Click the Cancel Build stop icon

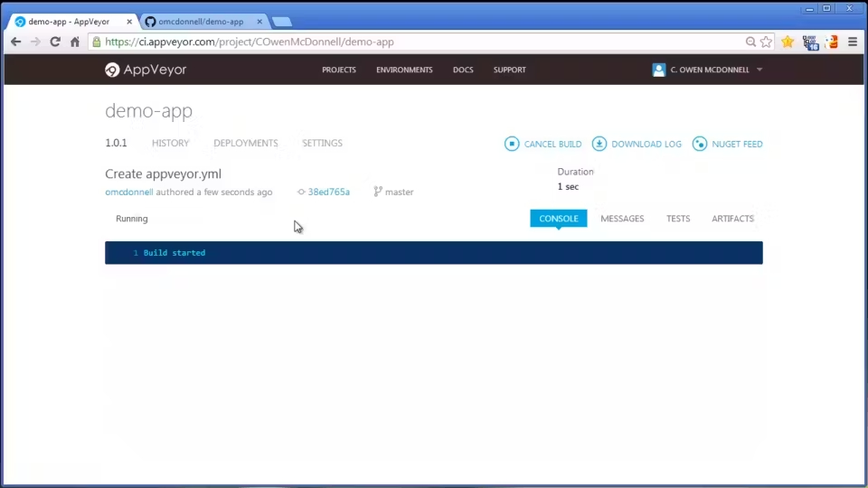[512, 144]
